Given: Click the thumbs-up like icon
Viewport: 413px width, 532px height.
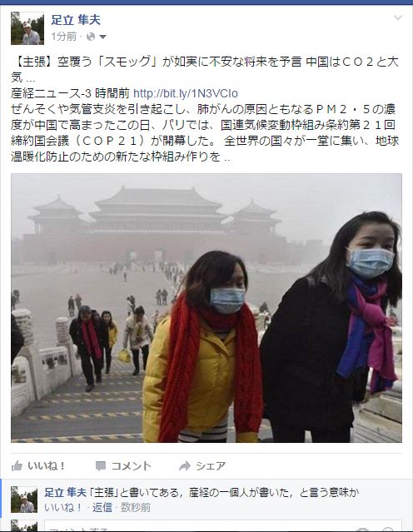Looking at the screenshot, I should [x=17, y=466].
